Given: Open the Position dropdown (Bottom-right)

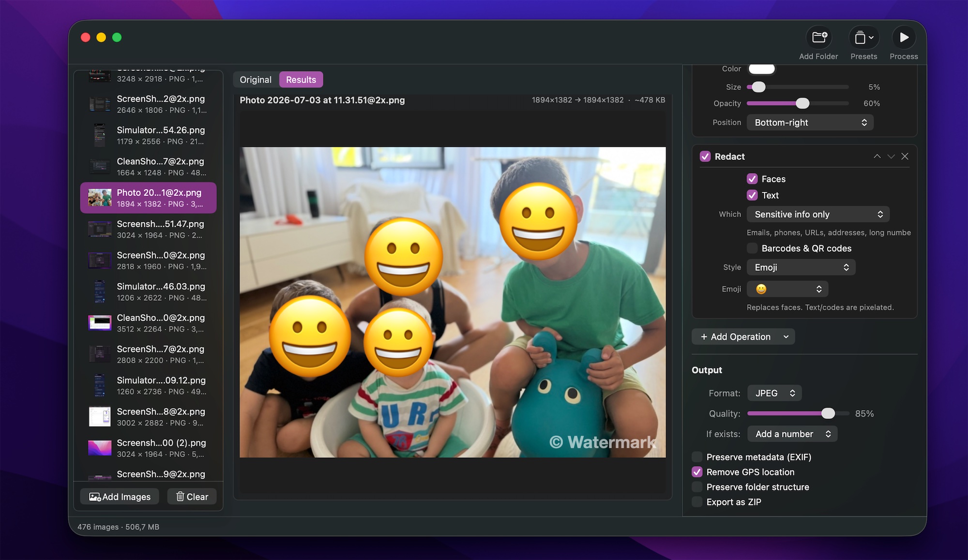Looking at the screenshot, I should [810, 122].
